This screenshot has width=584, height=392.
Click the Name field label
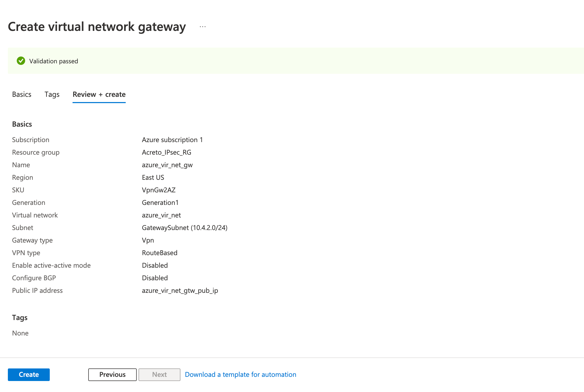tap(21, 165)
